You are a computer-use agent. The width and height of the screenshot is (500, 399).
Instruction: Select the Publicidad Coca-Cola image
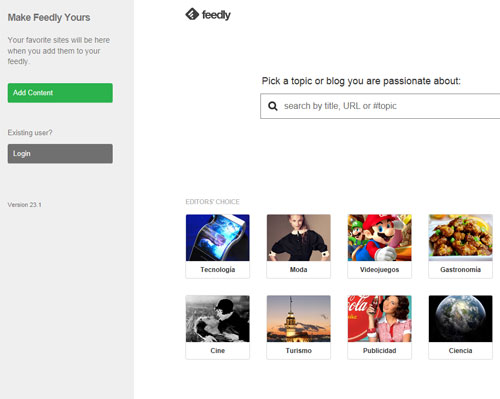click(380, 319)
